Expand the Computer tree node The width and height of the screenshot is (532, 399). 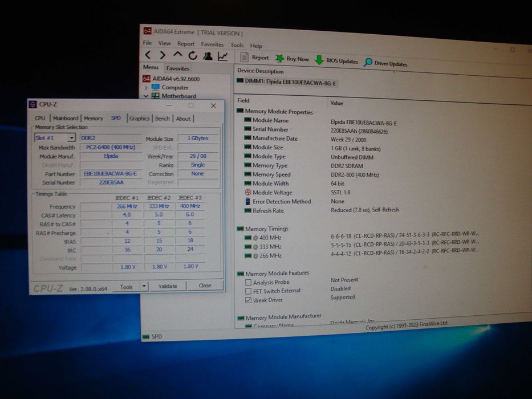pyautogui.click(x=146, y=88)
